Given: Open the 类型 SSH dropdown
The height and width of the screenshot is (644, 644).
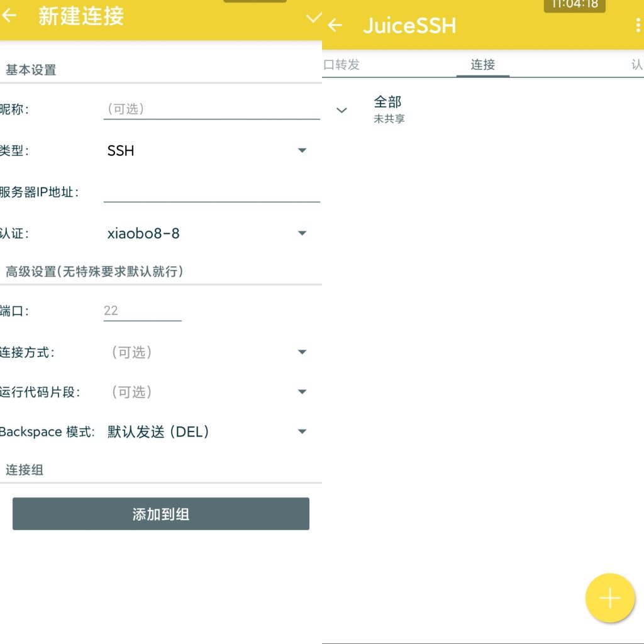Looking at the screenshot, I should [206, 151].
